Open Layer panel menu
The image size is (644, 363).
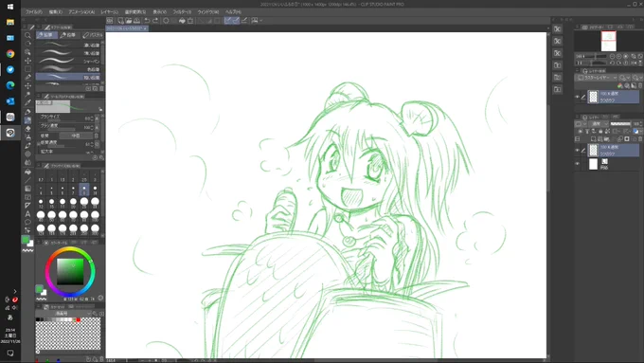[577, 118]
